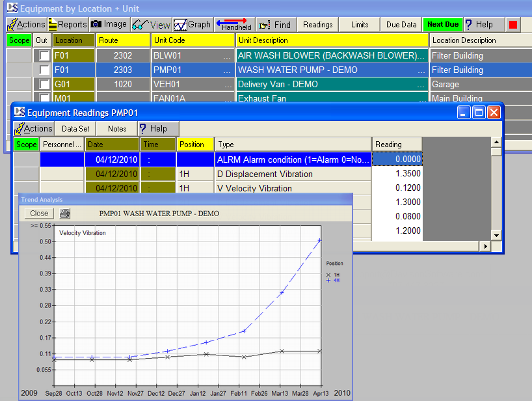Click the green Next Due button
The height and width of the screenshot is (401, 532).
443,25
